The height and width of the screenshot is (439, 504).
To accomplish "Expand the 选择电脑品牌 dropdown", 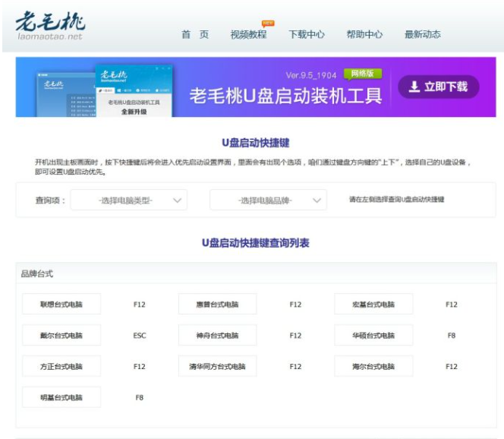I will tap(268, 201).
